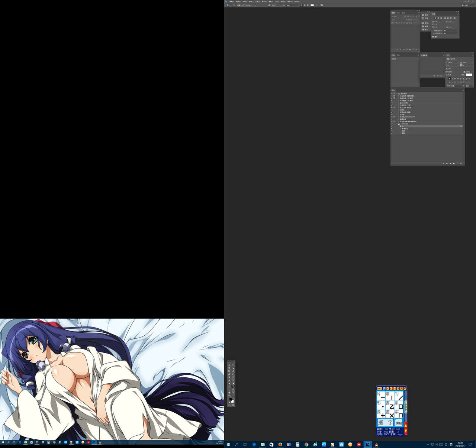Open Firefox from the right taskbar
476x448 pixels.
[280, 444]
